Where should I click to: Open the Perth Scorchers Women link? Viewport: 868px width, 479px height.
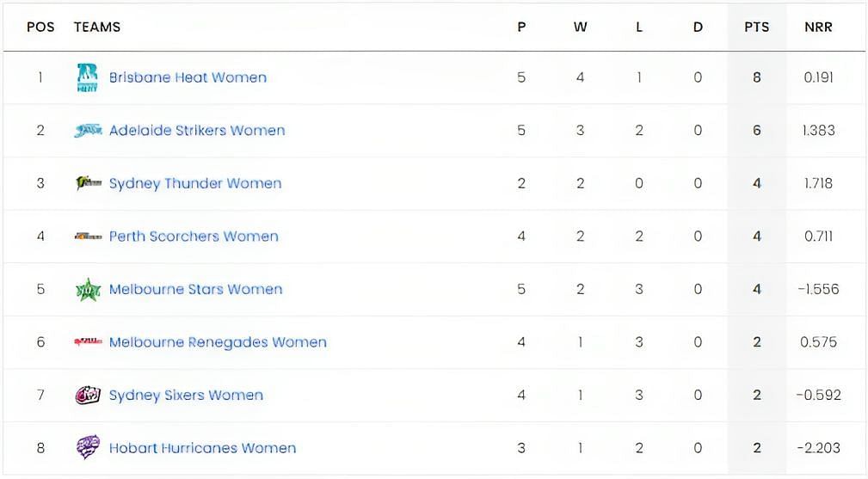point(194,236)
